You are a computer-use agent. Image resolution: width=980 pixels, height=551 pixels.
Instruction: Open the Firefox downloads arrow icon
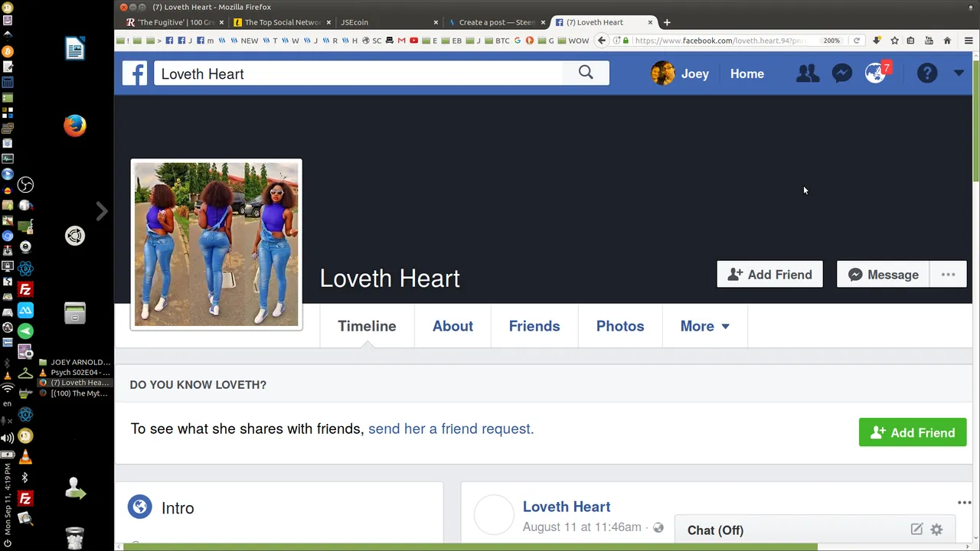(x=877, y=41)
